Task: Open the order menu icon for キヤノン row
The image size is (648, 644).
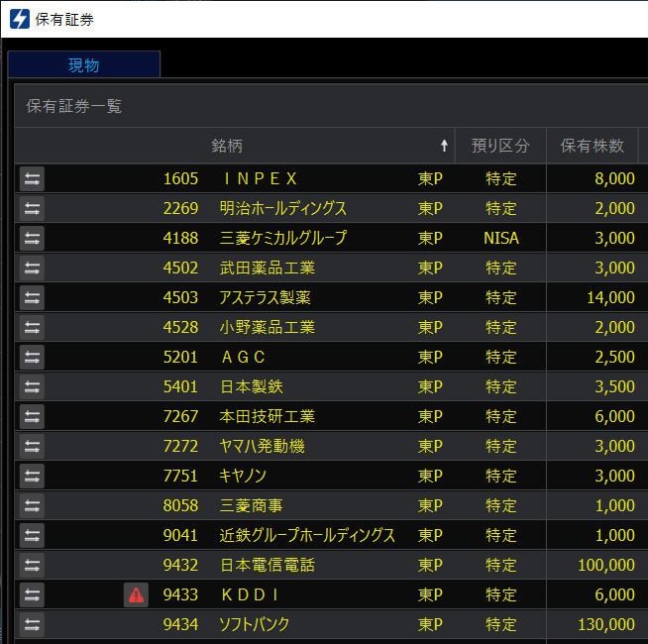Action: (x=32, y=477)
